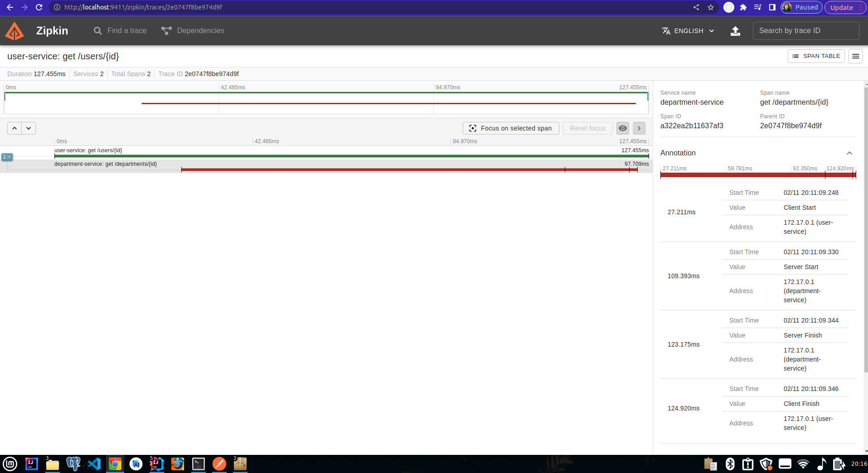Click the browser Update button

[845, 7]
